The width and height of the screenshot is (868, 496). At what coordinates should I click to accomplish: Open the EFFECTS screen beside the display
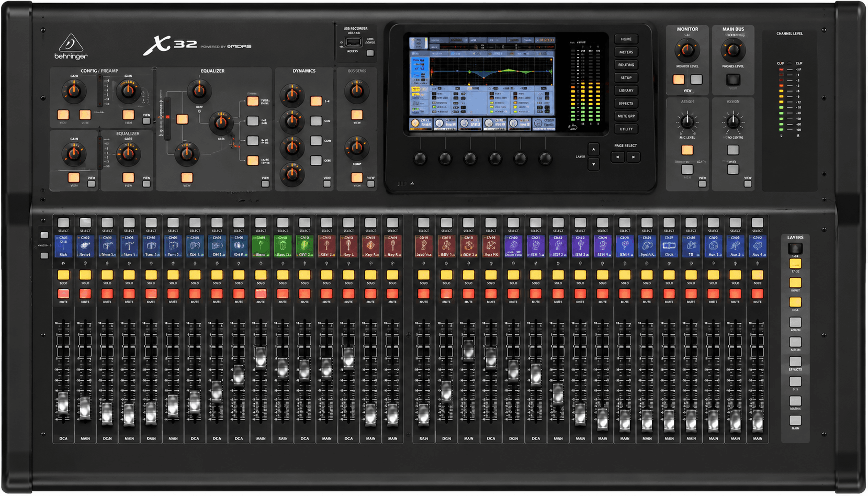pyautogui.click(x=626, y=103)
